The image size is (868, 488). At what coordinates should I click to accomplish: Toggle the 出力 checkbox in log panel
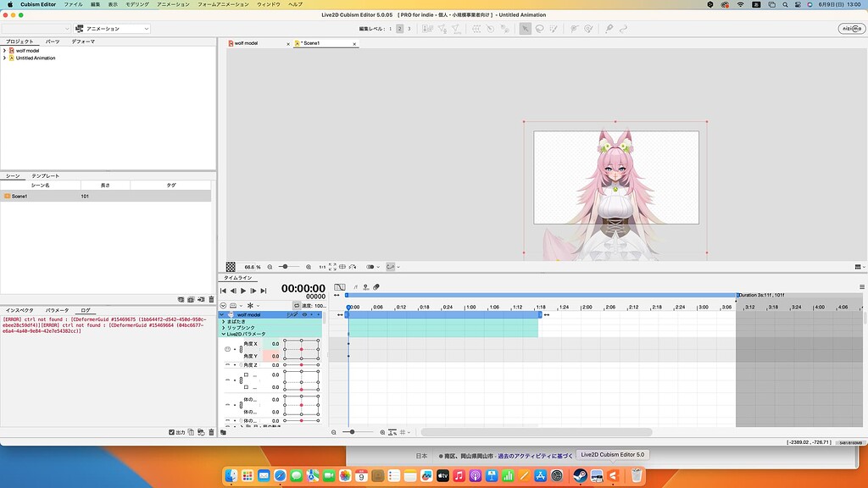pos(172,432)
